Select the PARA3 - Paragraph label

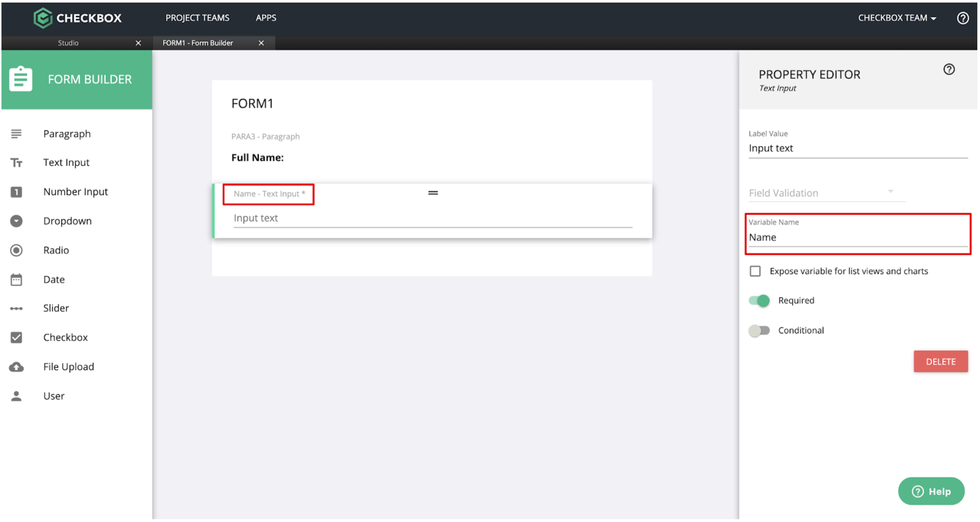click(x=265, y=137)
